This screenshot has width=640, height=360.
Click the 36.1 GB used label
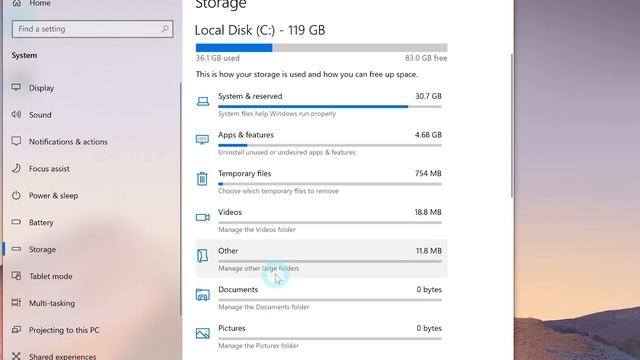[x=218, y=58]
